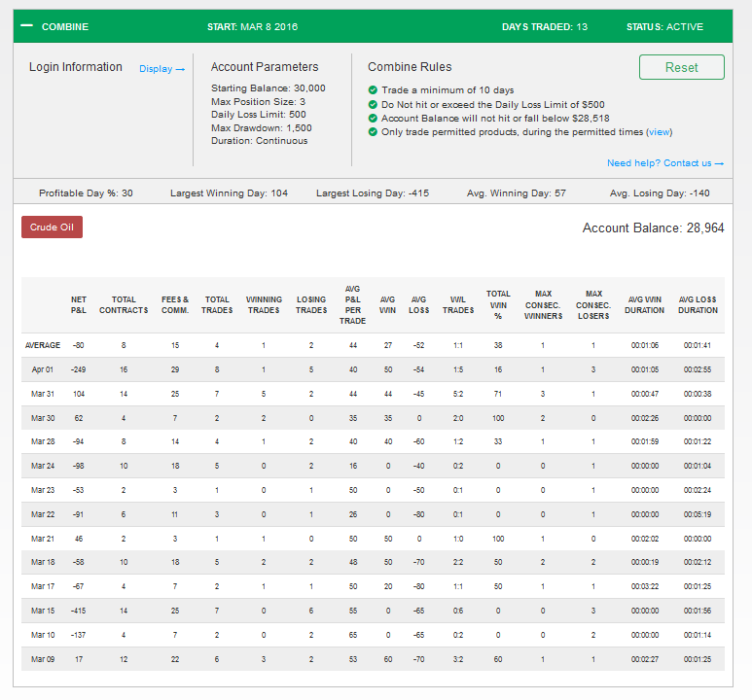Click the FEES & COMM. column header
Screen dimensions: 752x700
175,305
